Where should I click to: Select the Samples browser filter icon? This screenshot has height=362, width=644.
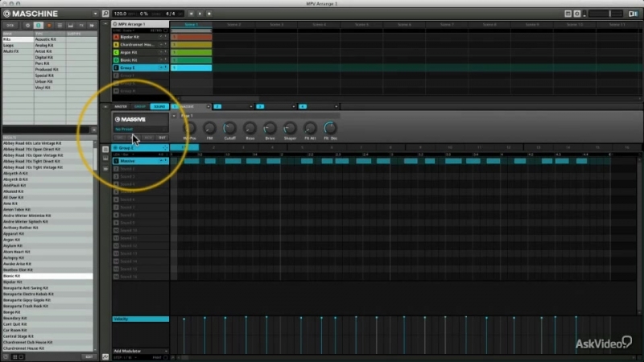pyautogui.click(x=92, y=26)
